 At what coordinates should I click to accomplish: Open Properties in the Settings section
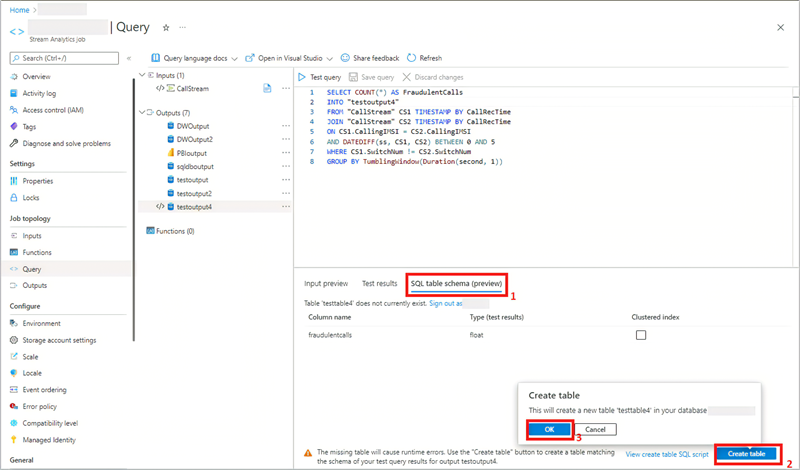pyautogui.click(x=37, y=181)
